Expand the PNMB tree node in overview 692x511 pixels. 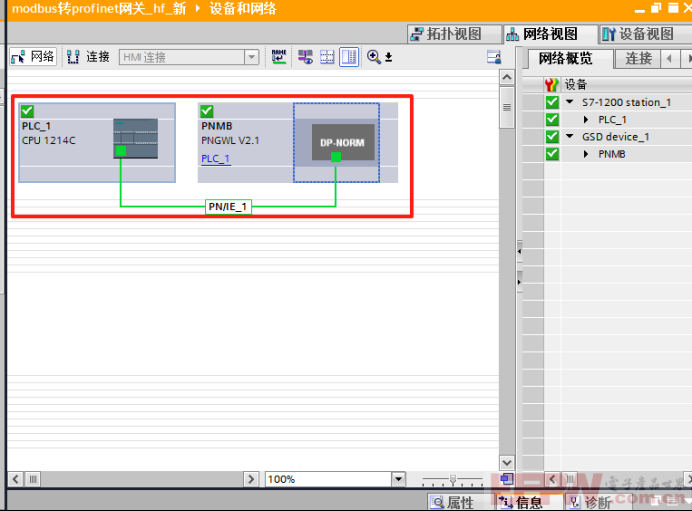click(x=586, y=154)
